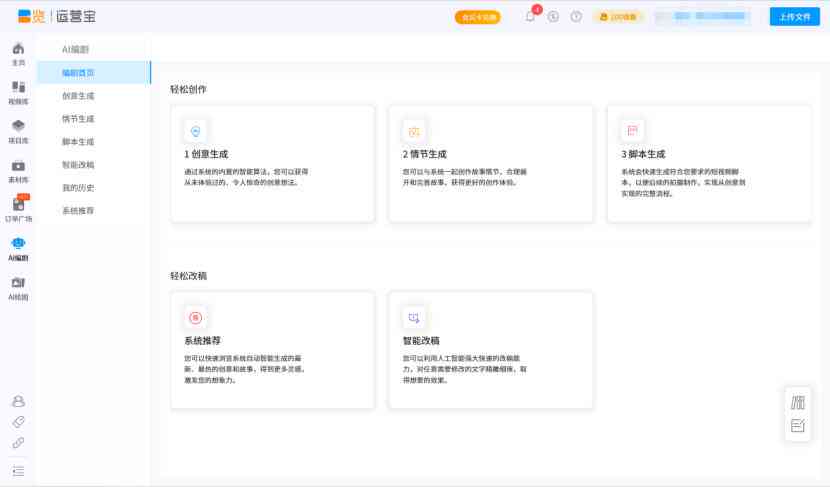This screenshot has width=830, height=487.
Task: Click the user profile icon at sidebar bottom
Action: (x=18, y=401)
